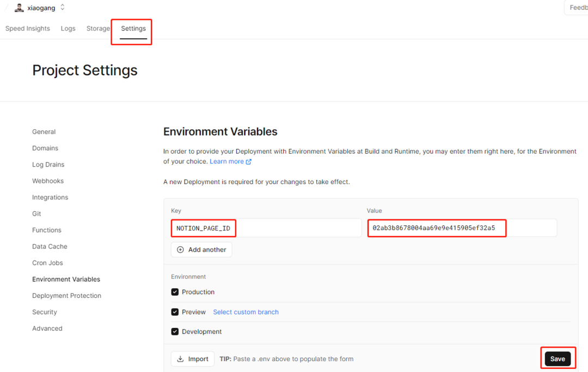Click the Key input field NOTION_PAGE_ID
The image size is (588, 372).
[266, 228]
